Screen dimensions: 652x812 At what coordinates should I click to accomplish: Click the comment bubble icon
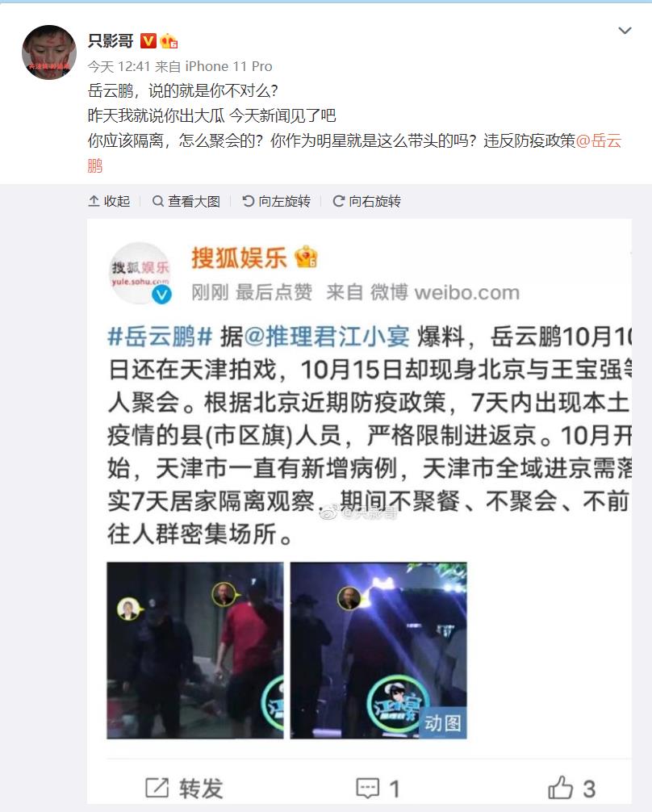tap(368, 789)
